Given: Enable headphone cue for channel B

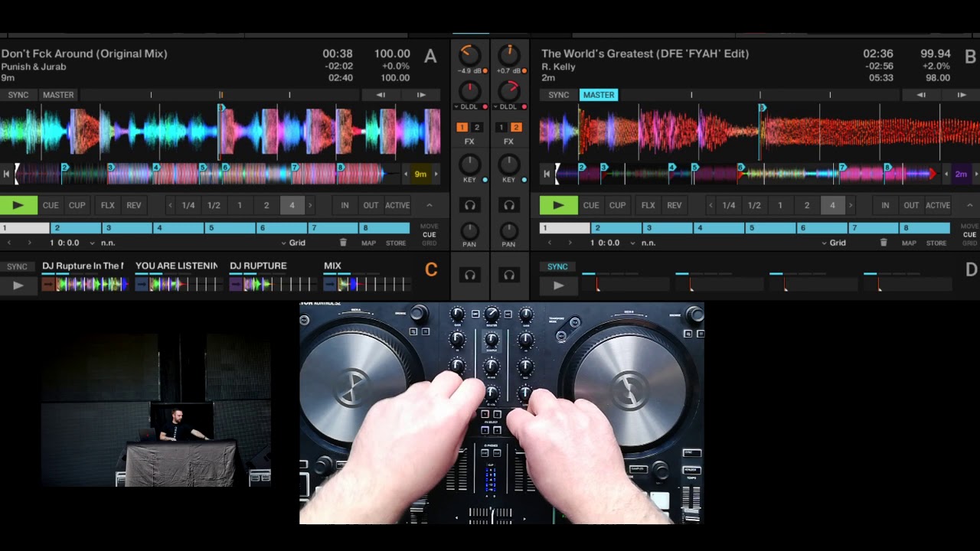Looking at the screenshot, I should tap(509, 205).
